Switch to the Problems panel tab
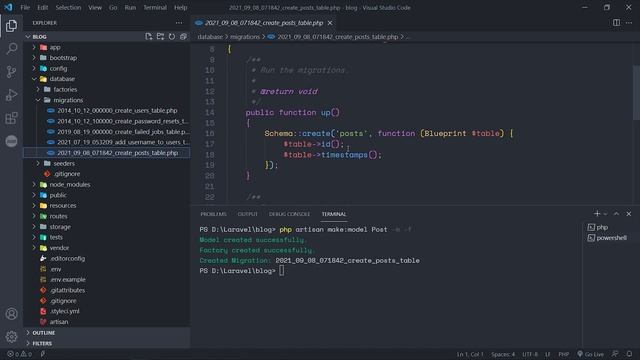This screenshot has height=360, width=640. click(x=213, y=214)
